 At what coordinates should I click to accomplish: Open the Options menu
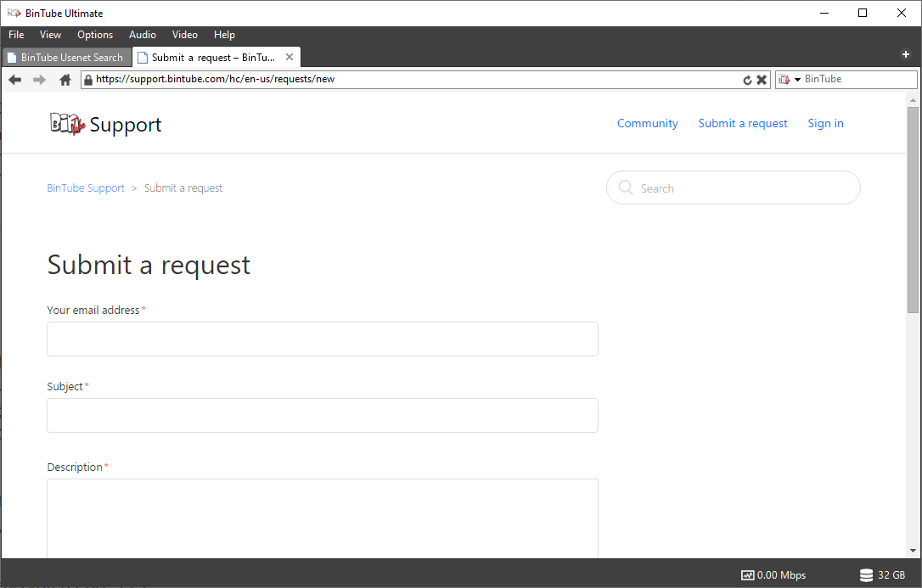pyautogui.click(x=95, y=35)
